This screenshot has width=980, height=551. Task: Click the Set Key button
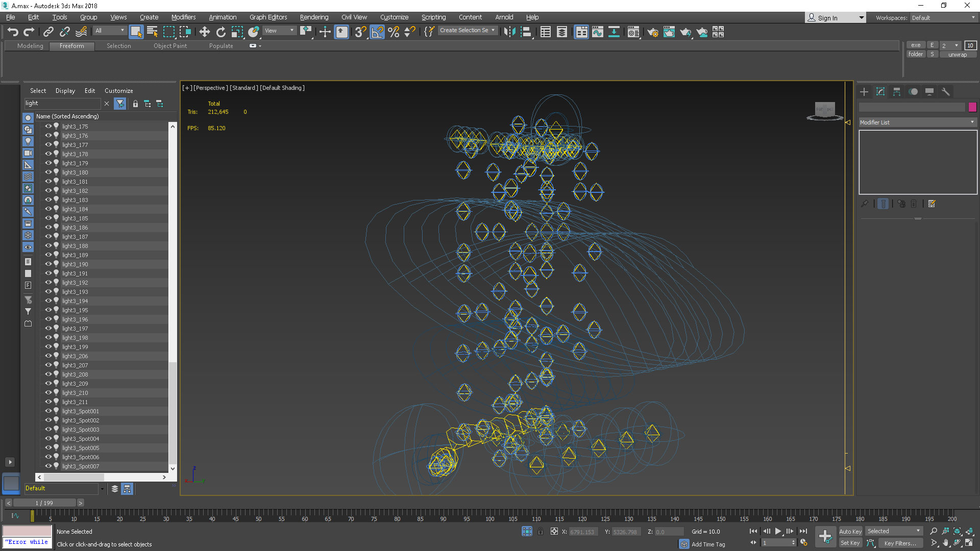tap(850, 543)
